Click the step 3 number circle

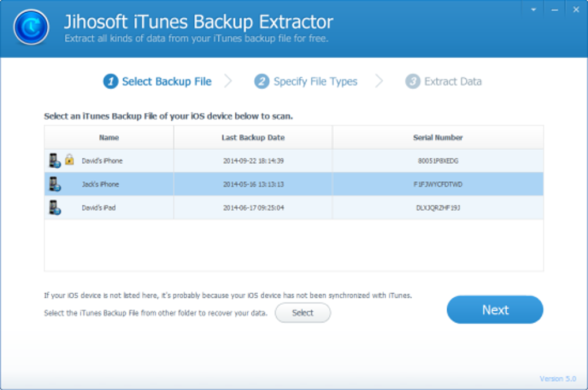pyautogui.click(x=413, y=82)
